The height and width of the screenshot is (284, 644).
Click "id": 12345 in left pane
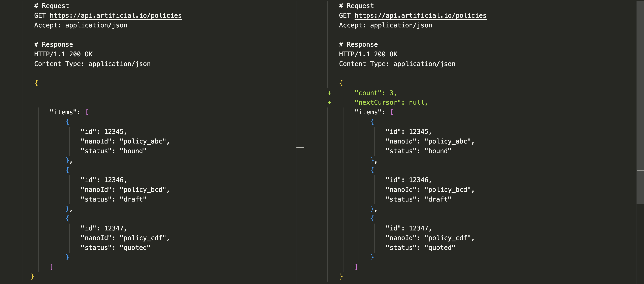coord(104,132)
